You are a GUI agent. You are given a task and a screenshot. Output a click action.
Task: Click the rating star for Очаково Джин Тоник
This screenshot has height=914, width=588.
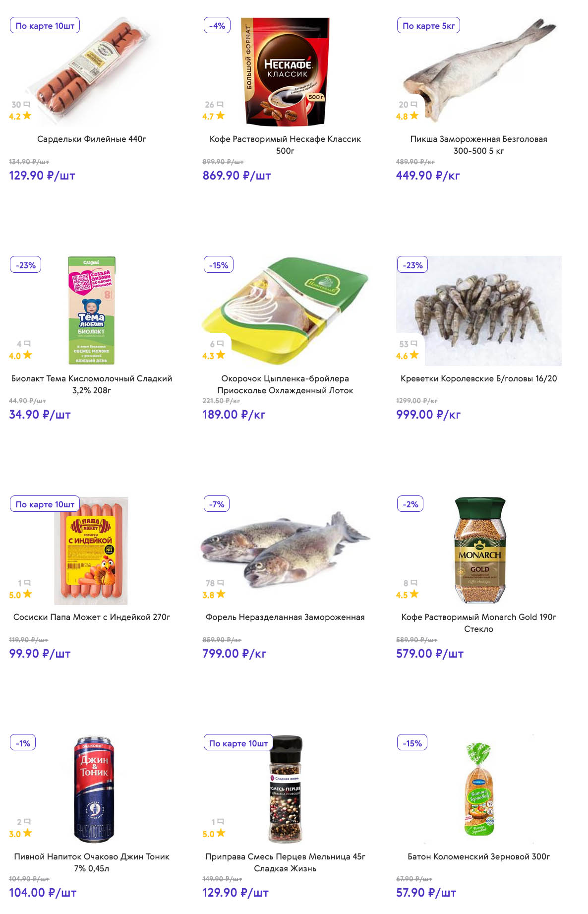point(27,833)
